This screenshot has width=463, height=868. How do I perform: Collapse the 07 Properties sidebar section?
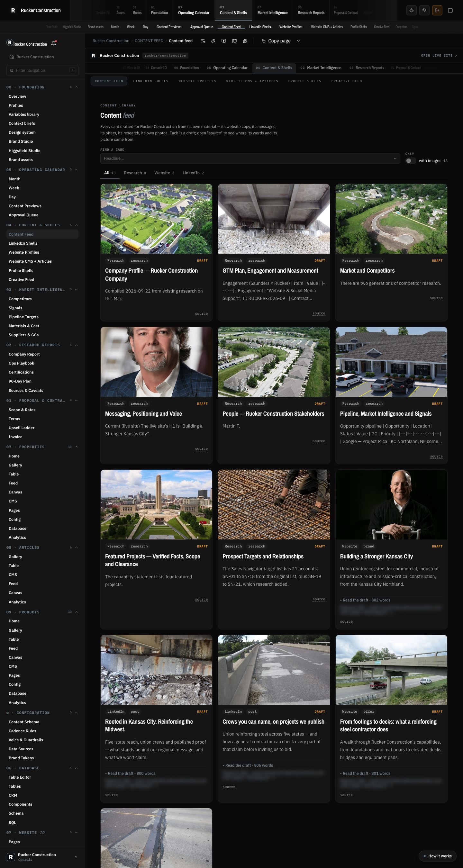[77, 447]
